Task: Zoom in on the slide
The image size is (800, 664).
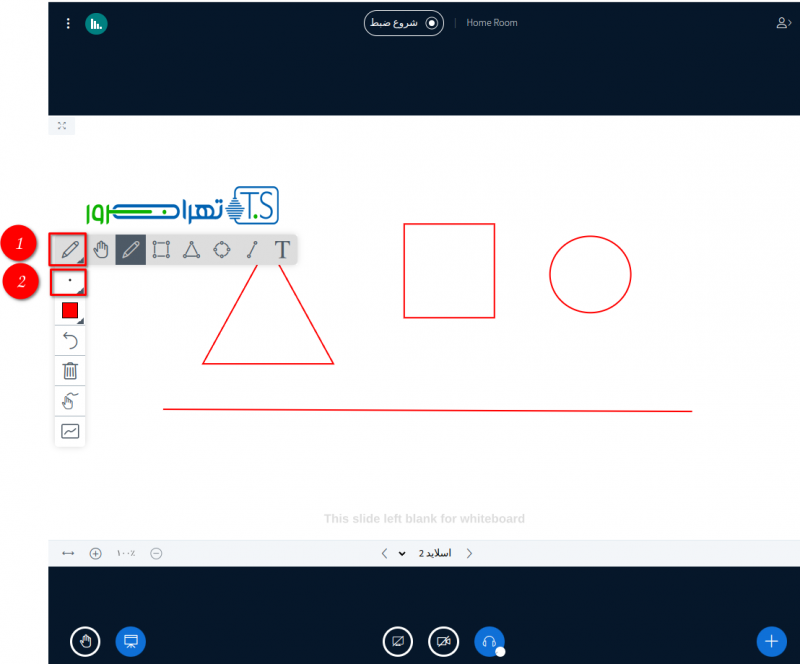Action: [x=96, y=553]
